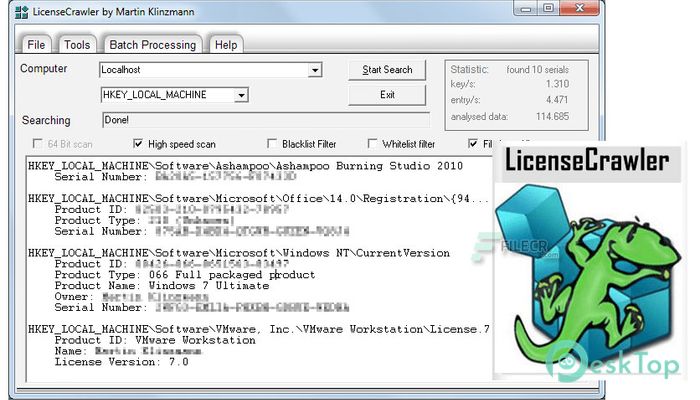Open the File menu tab
The width and height of the screenshot is (700, 400).
pos(36,45)
